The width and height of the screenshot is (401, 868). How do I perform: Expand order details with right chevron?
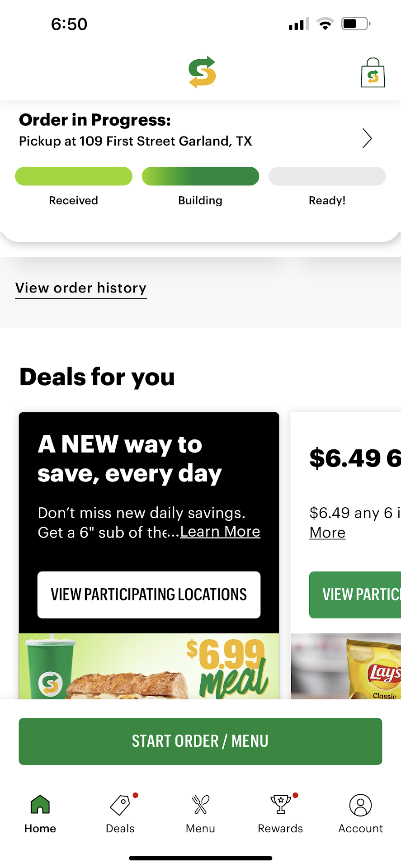click(367, 138)
